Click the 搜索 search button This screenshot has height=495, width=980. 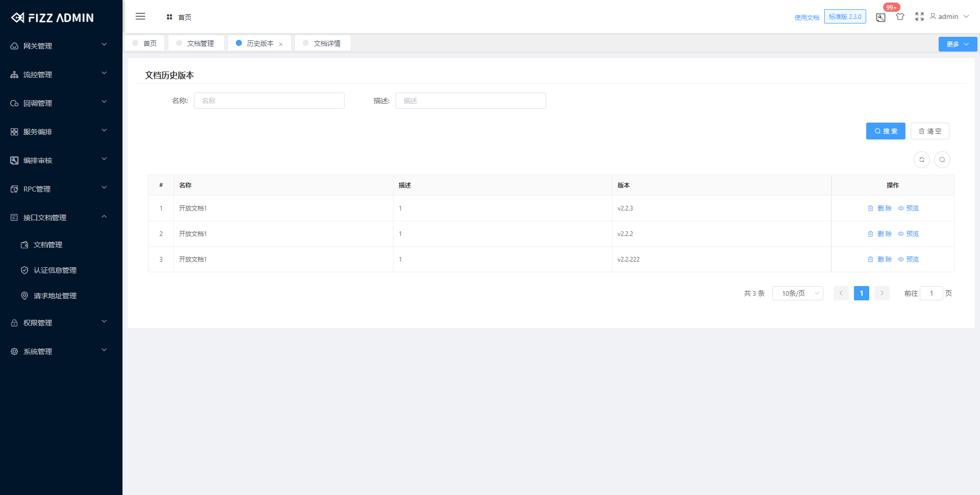tap(886, 131)
